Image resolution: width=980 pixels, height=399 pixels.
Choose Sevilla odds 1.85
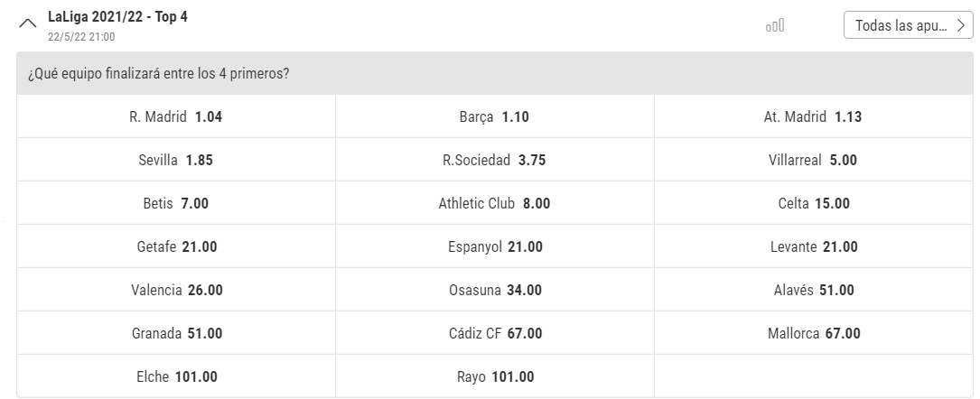click(x=176, y=161)
